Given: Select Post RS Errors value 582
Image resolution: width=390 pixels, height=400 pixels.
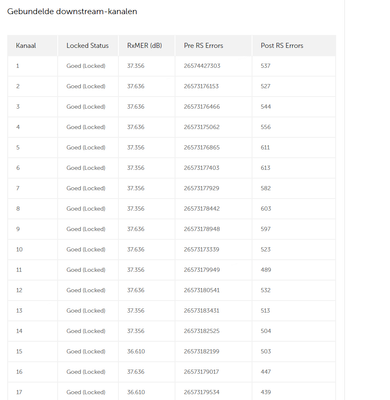Looking at the screenshot, I should (266, 188).
